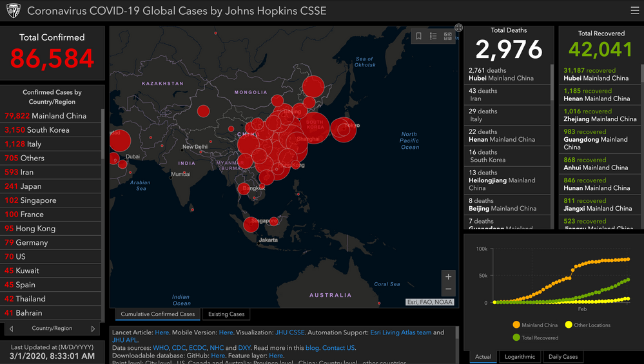Click the Bangkok case circle on map
This screenshot has width=644, height=364.
[244, 189]
